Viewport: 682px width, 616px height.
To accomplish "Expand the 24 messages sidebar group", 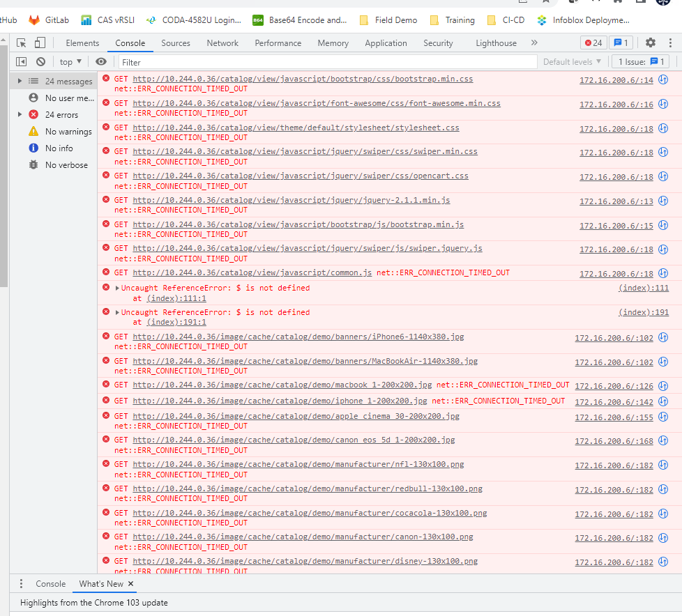I will point(20,81).
